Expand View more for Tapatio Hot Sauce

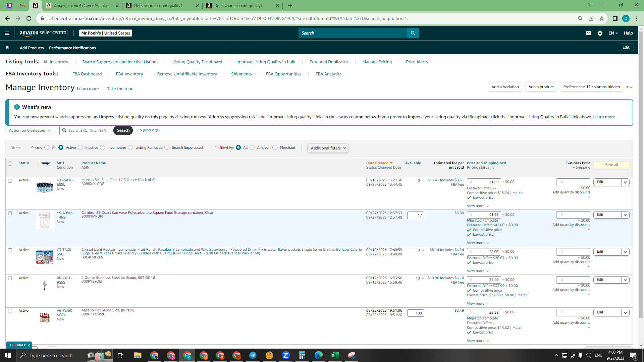[478, 341]
